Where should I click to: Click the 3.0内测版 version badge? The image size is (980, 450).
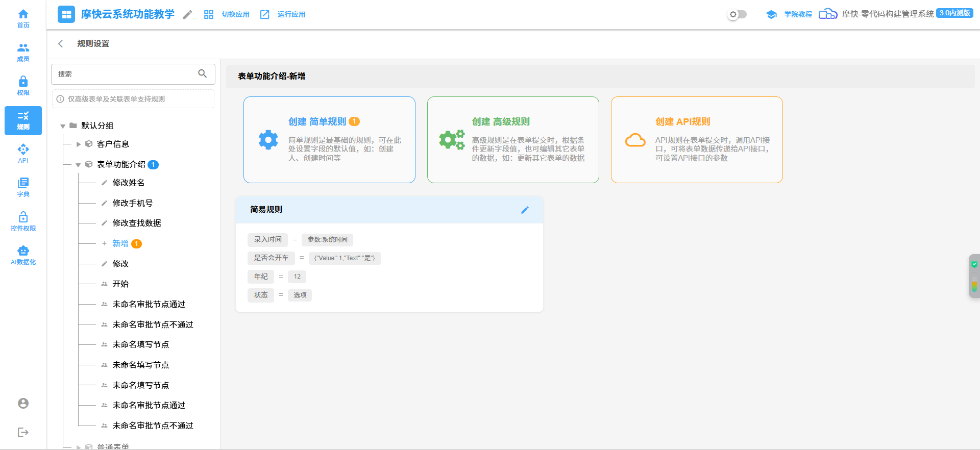[x=954, y=13]
